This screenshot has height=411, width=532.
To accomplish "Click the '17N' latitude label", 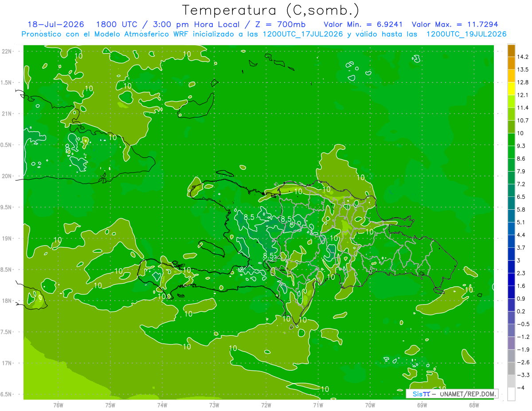I will point(7,363).
